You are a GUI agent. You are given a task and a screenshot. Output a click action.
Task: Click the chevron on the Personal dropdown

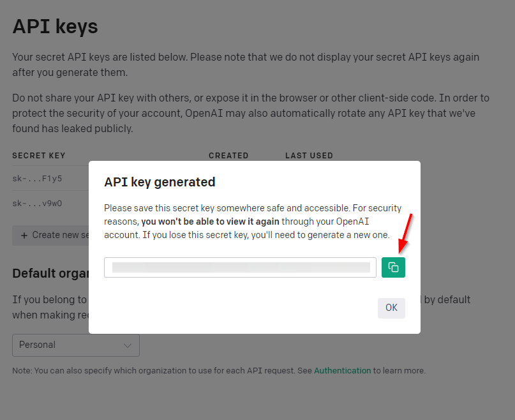click(127, 345)
